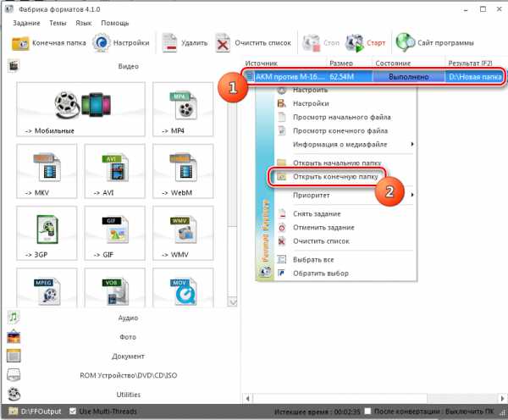Click the Размер column header
The height and width of the screenshot is (420, 508).
349,64
